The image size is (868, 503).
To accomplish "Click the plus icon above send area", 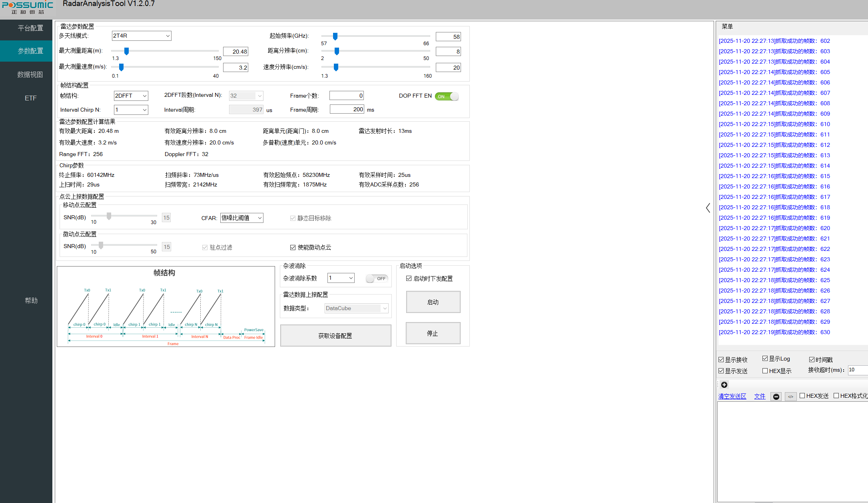I will 724,385.
